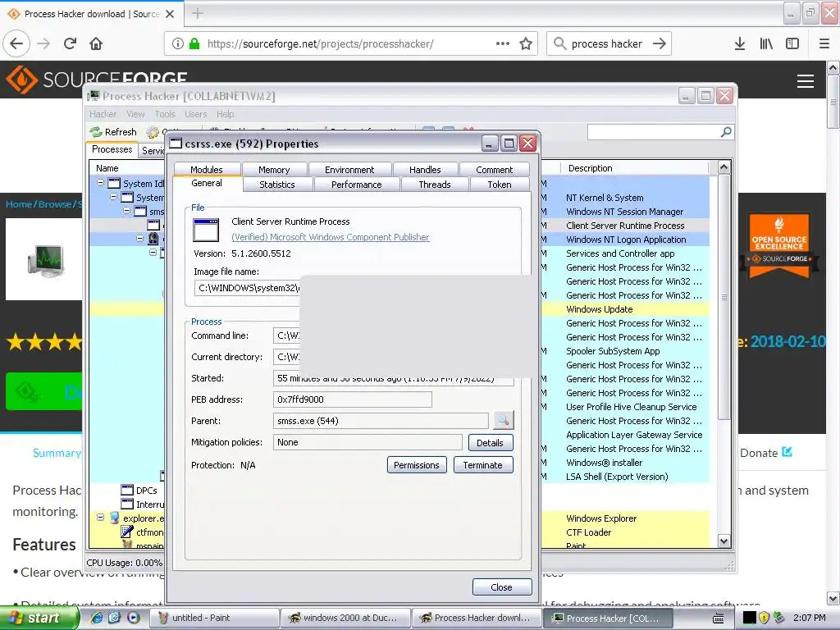The width and height of the screenshot is (840, 630).
Task: Click the SourceForge logo
Action: click(x=97, y=80)
